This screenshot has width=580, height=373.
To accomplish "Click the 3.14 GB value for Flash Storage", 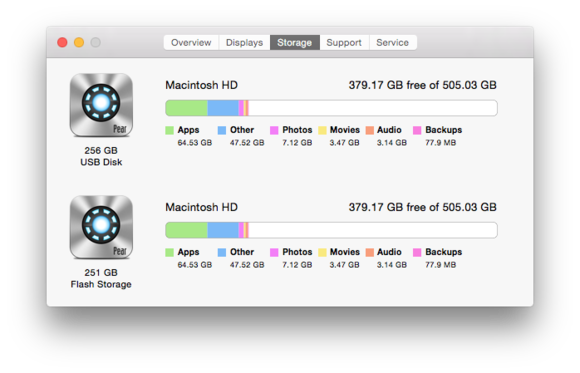I will pyautogui.click(x=392, y=265).
